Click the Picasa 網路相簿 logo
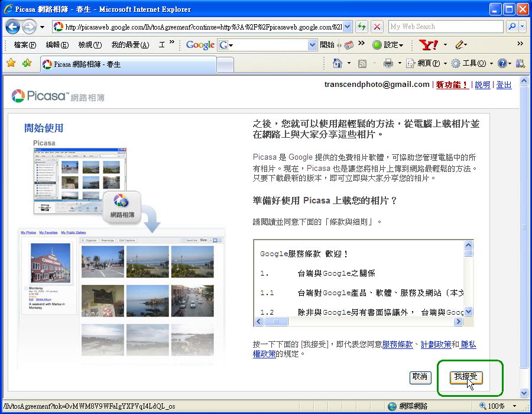Image resolution: width=532 pixels, height=414 pixels. click(x=58, y=96)
